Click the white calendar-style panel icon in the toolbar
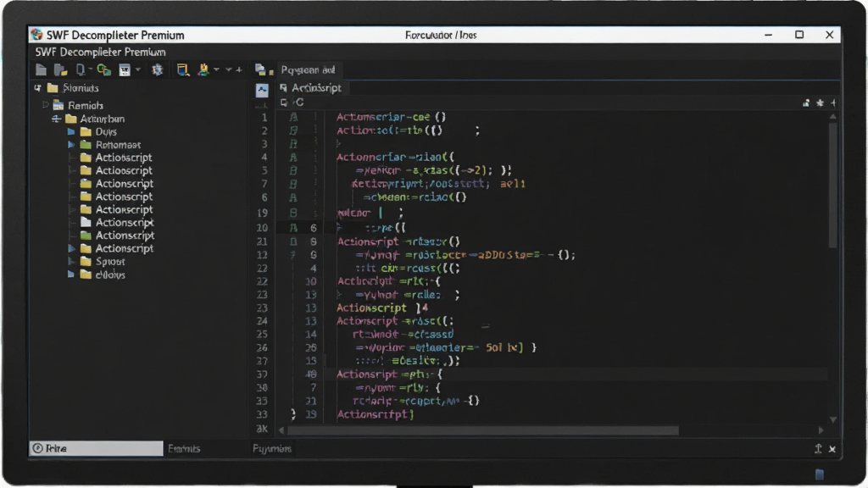 point(125,69)
